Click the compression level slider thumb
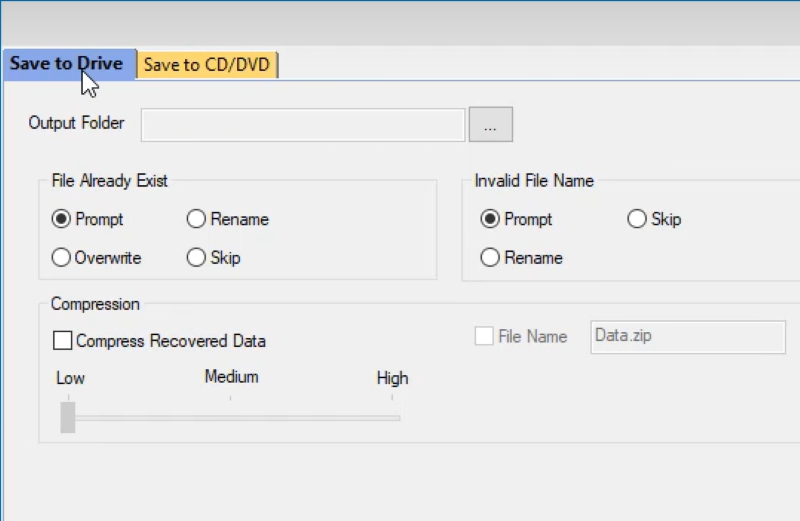The width and height of the screenshot is (800, 521). tap(68, 417)
